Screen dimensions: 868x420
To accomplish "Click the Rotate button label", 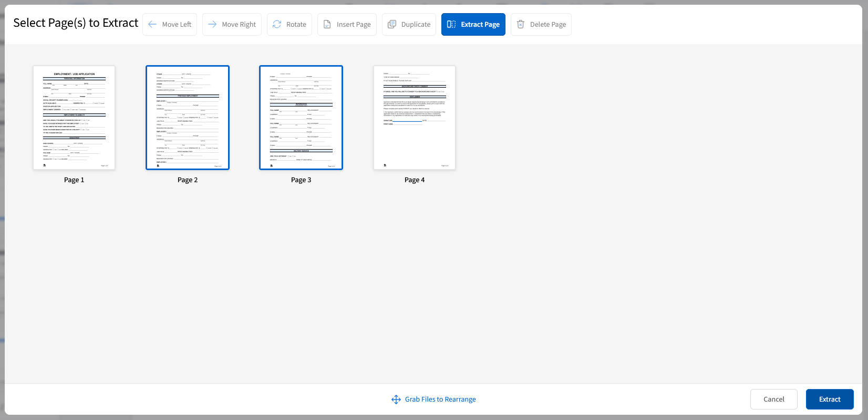I will (296, 25).
